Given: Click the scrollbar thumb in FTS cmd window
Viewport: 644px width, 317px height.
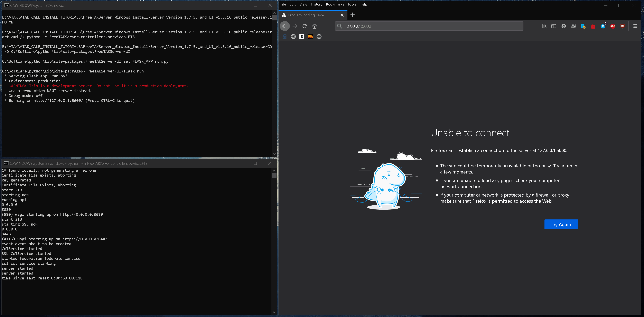Looking at the screenshot, I should [x=274, y=176].
